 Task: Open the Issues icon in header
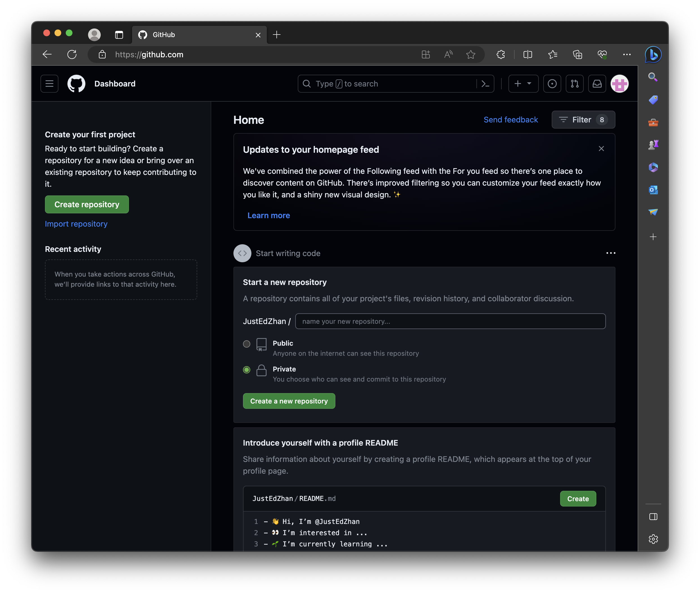(552, 84)
